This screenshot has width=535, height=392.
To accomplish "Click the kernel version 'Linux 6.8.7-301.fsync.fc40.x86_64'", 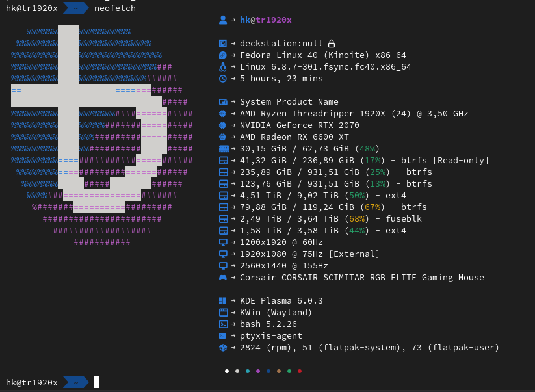I will click(x=326, y=67).
